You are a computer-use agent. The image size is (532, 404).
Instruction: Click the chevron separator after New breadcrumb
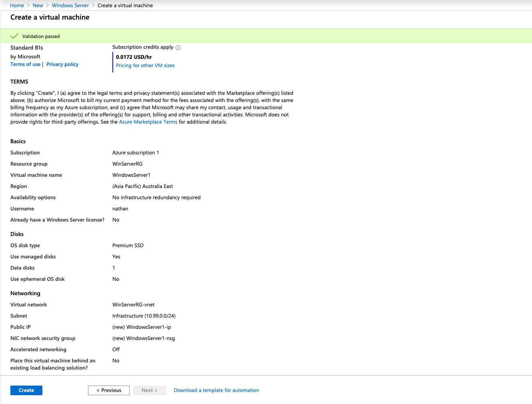click(x=48, y=6)
